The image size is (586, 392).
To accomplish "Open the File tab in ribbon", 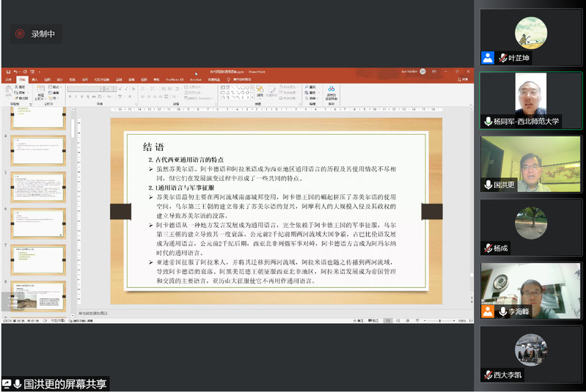I will tap(8, 79).
